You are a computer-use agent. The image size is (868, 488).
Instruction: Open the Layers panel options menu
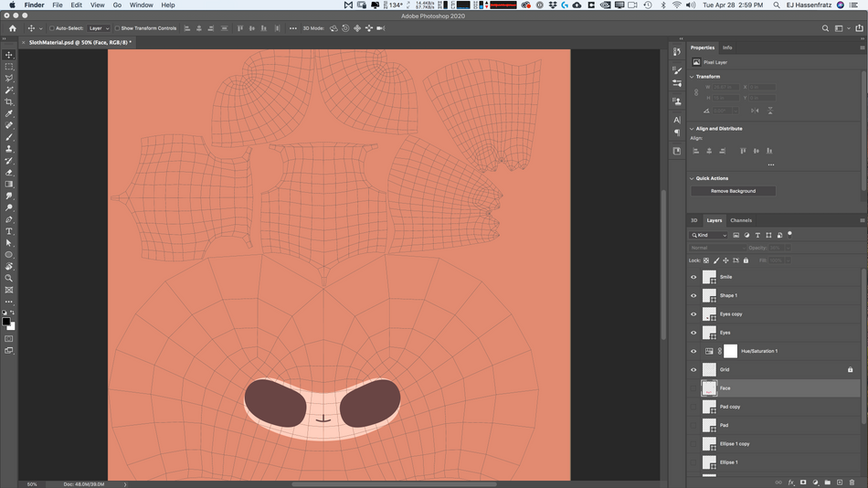tap(862, 220)
